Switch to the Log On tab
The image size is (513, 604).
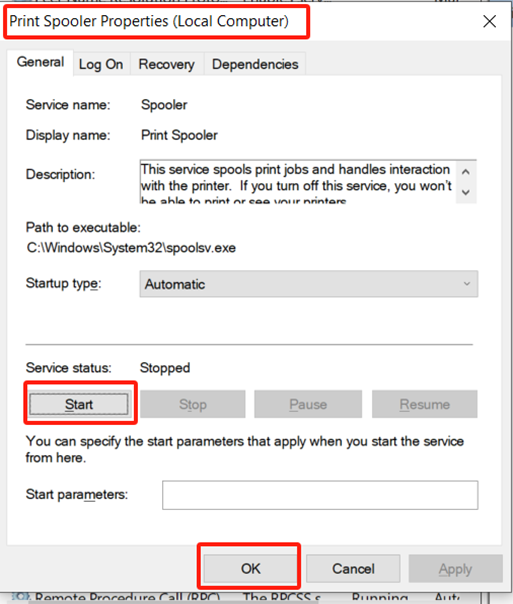coord(101,64)
